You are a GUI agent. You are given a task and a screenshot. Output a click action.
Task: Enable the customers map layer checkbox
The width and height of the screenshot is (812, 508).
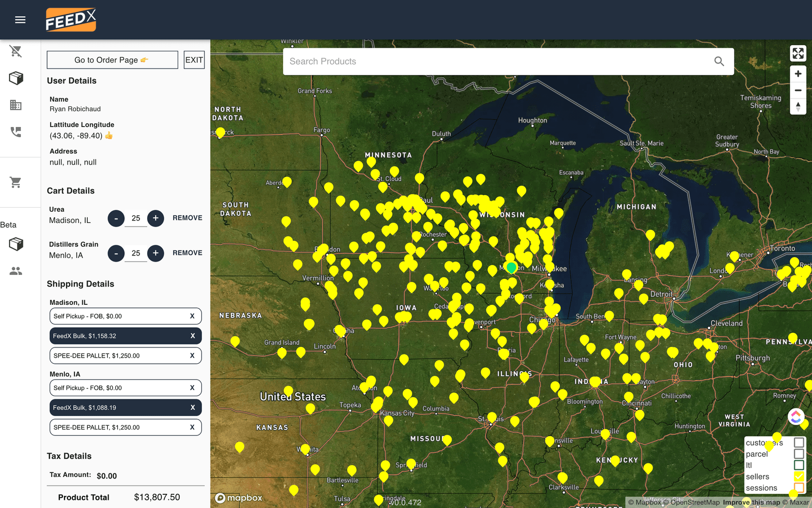799,442
